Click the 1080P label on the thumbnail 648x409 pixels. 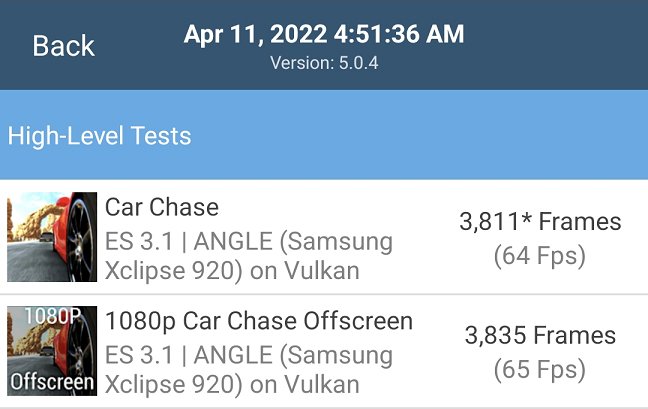coord(53,316)
